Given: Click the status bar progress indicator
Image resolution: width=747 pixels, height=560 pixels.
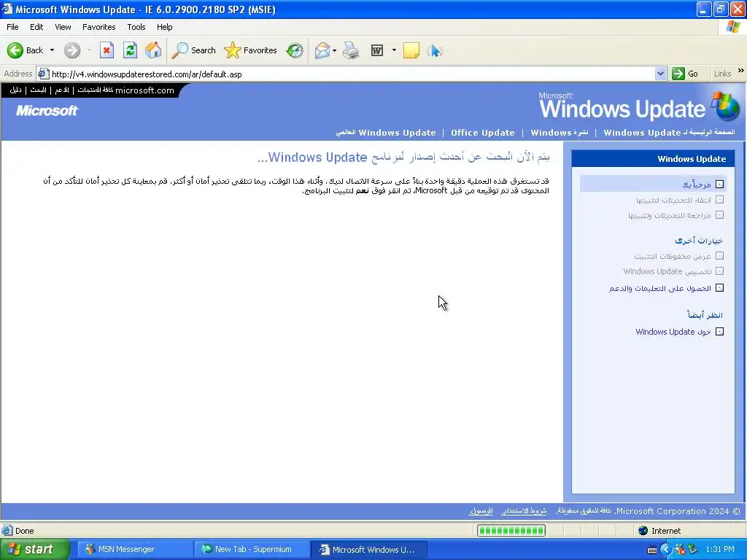Looking at the screenshot, I should (x=511, y=531).
